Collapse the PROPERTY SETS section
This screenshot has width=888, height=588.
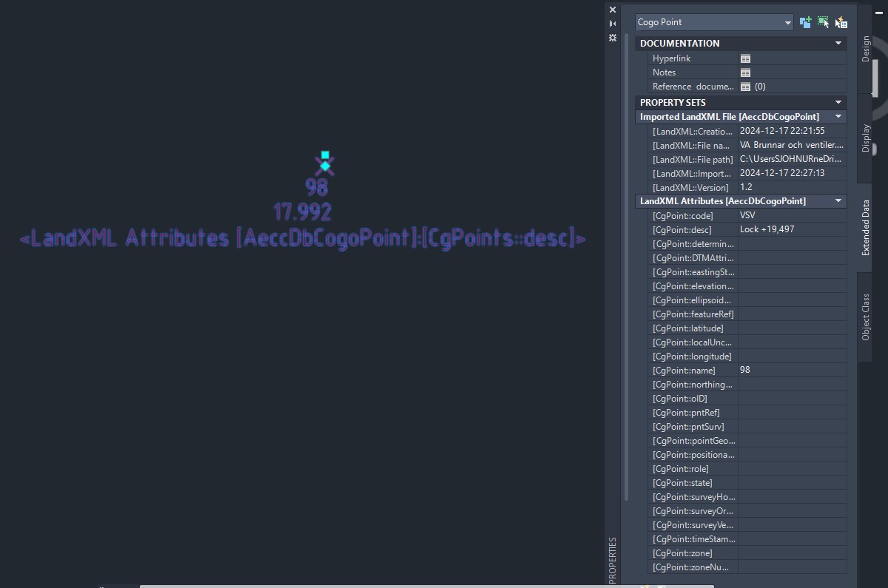[837, 102]
